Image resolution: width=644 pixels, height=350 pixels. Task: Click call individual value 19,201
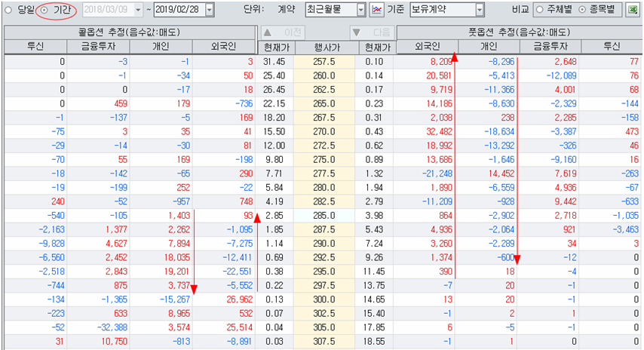(176, 271)
